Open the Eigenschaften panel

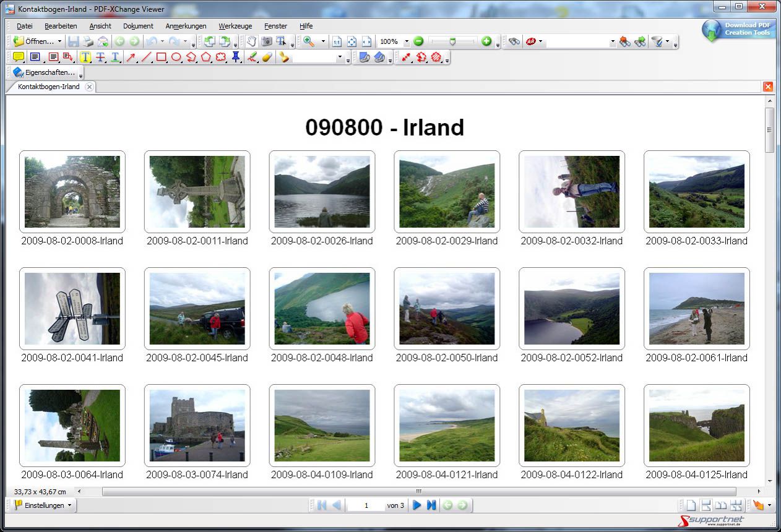click(x=46, y=72)
